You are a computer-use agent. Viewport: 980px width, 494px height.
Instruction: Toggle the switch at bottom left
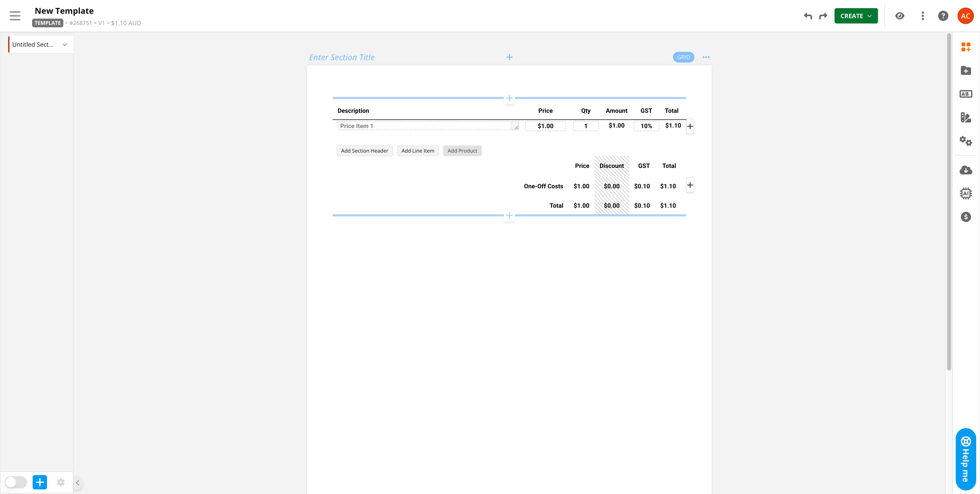(16, 482)
